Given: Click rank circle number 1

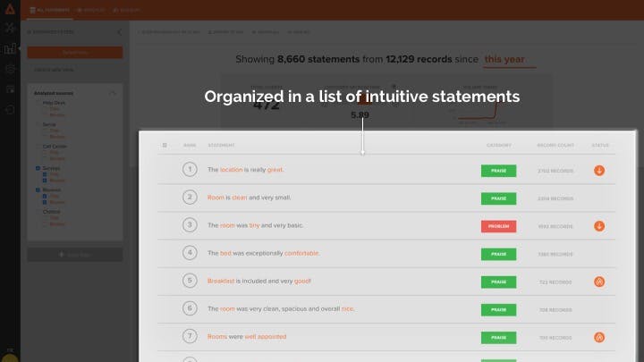Looking at the screenshot, I should click(x=190, y=169).
